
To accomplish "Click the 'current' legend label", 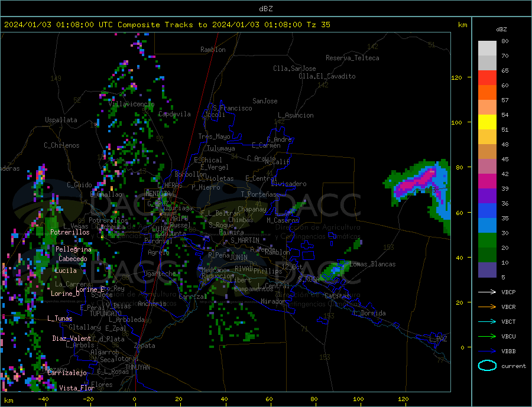I will (514, 366).
